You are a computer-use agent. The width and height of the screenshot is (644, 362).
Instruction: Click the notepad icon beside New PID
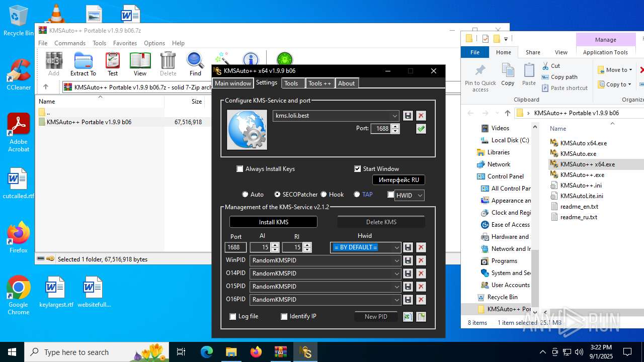421,317
